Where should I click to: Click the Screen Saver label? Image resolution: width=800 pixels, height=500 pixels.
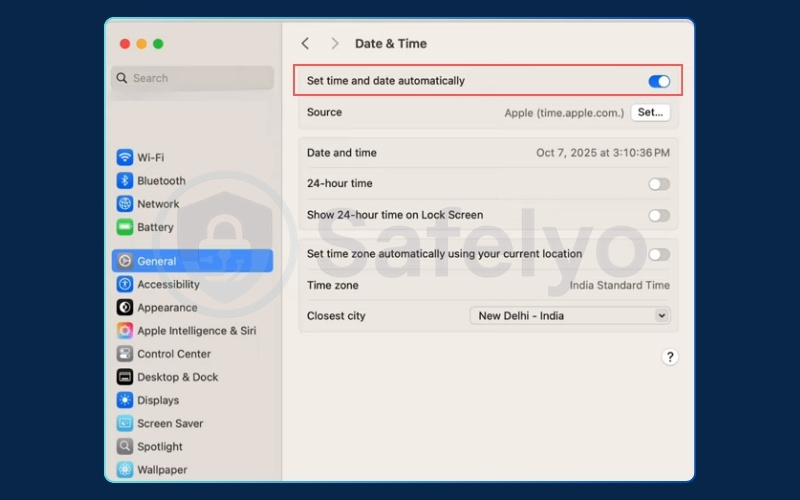click(x=170, y=423)
